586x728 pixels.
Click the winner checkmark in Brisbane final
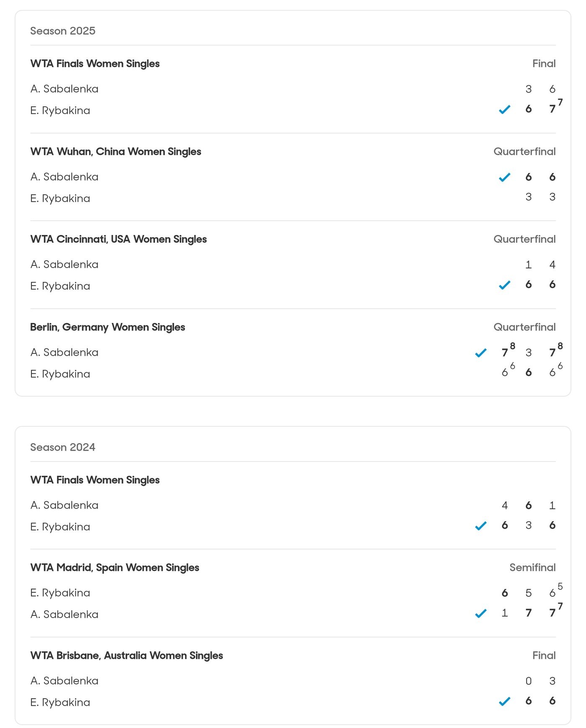click(x=504, y=701)
